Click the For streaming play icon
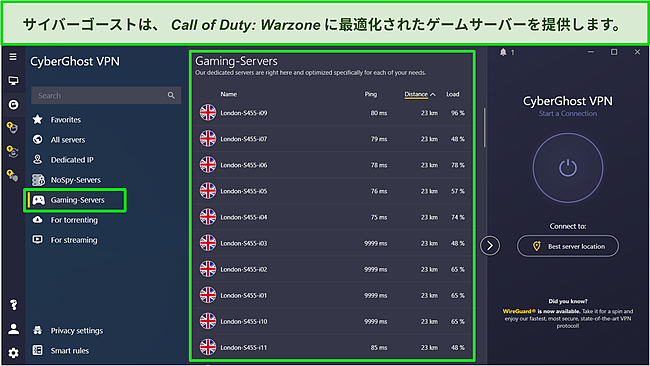The image size is (650, 366). pyautogui.click(x=38, y=240)
